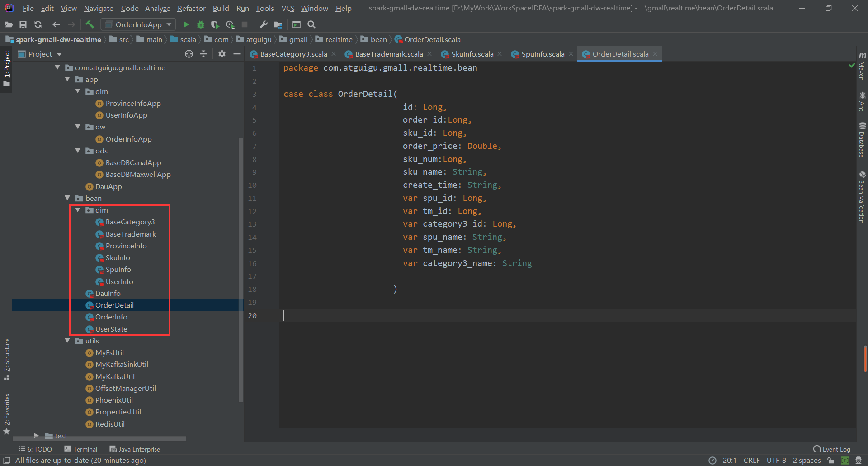Select ProvinceInfo under bean dim
This screenshot has height=466, width=868.
click(x=126, y=246)
